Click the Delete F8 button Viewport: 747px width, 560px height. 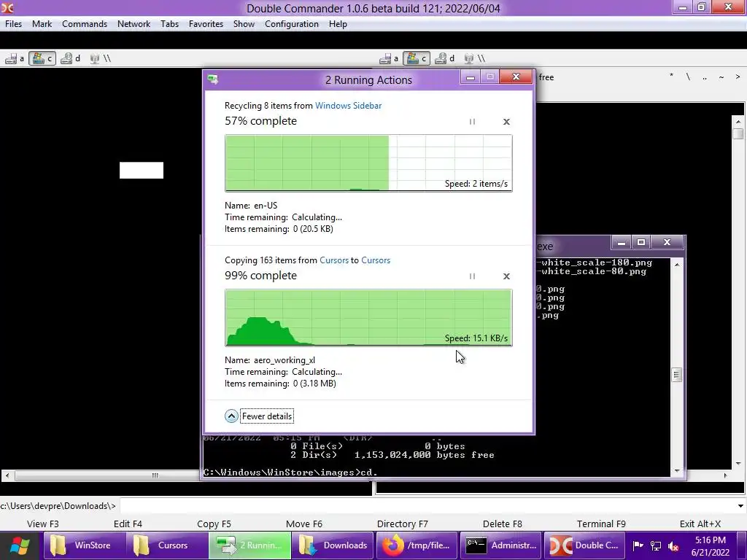[502, 524]
